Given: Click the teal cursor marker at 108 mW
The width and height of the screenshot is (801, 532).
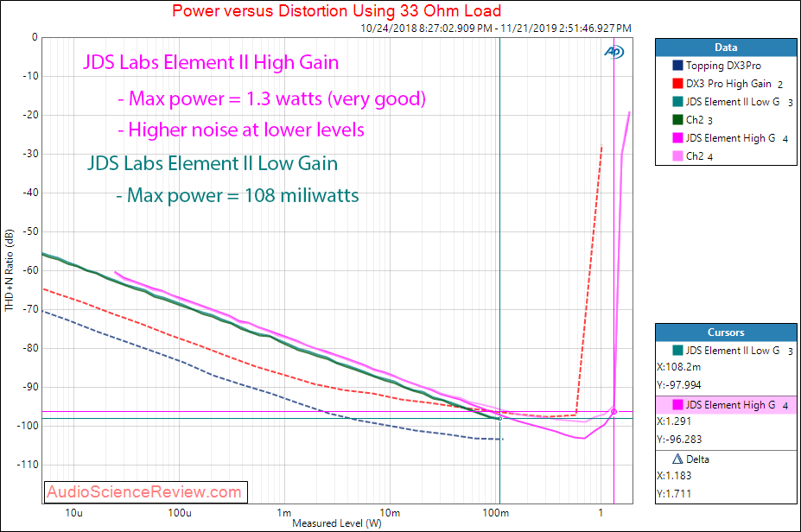Looking at the screenshot, I should (499, 419).
